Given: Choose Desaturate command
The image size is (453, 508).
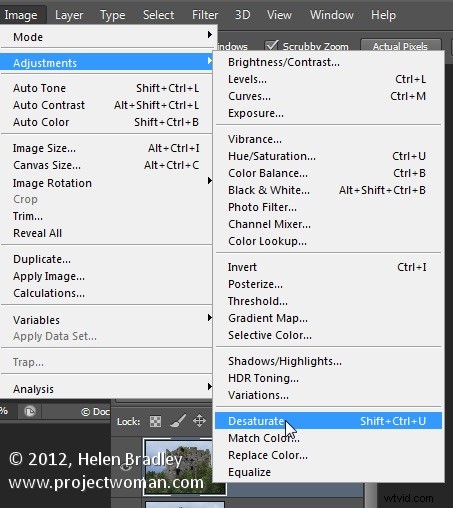Looking at the screenshot, I should pos(328,421).
